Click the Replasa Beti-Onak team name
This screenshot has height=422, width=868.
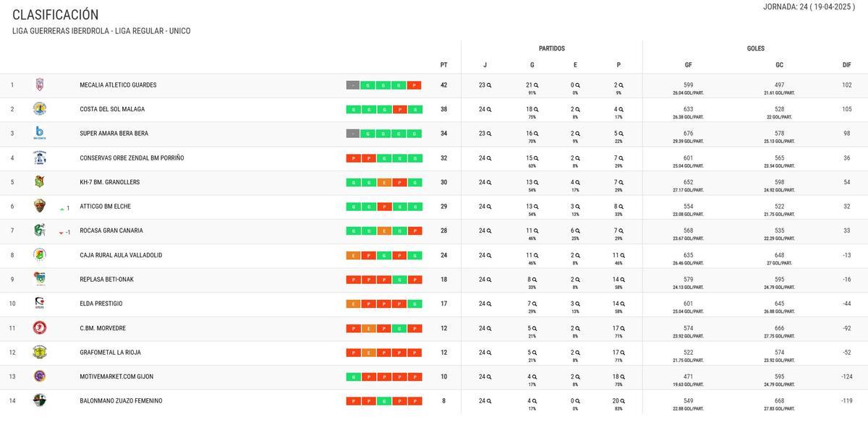(106, 280)
